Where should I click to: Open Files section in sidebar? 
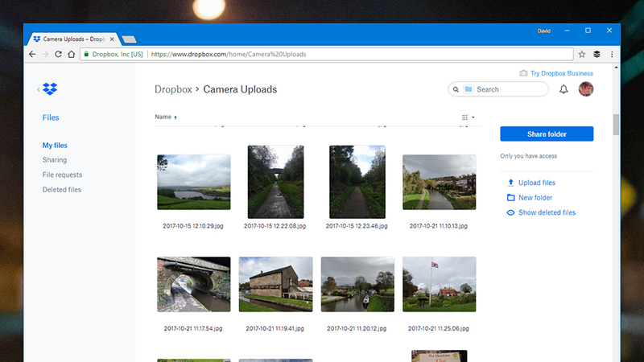pos(51,117)
